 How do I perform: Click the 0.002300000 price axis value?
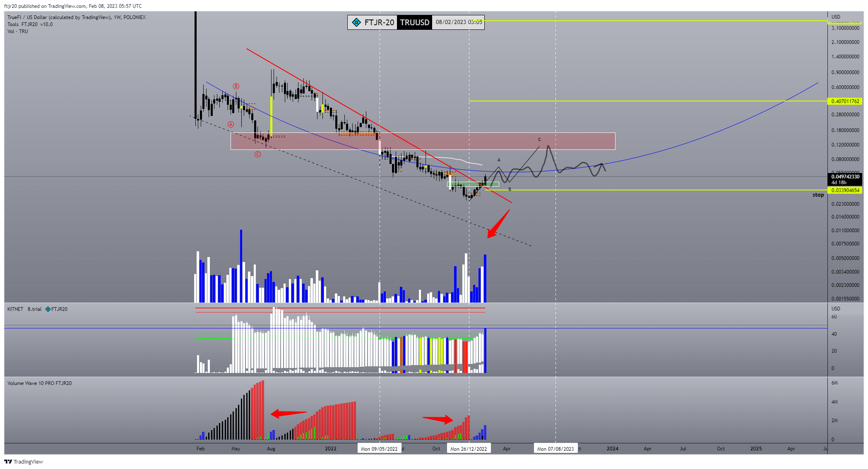click(x=845, y=285)
